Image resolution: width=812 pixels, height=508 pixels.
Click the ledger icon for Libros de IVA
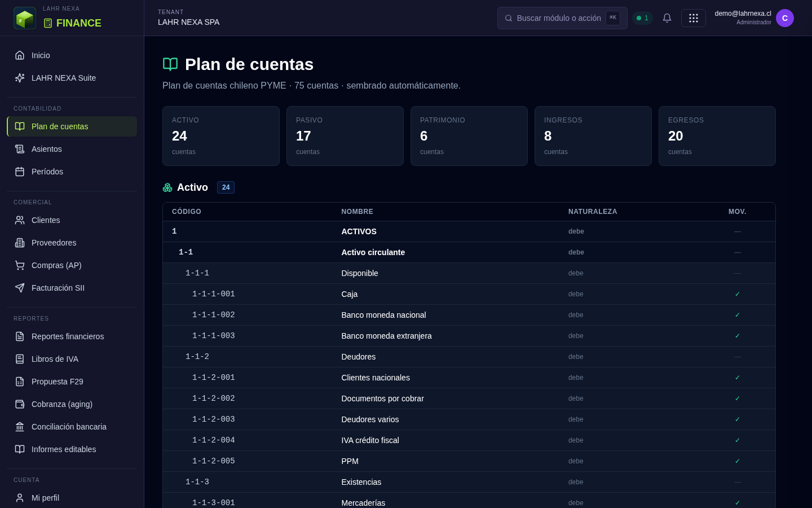tap(20, 359)
